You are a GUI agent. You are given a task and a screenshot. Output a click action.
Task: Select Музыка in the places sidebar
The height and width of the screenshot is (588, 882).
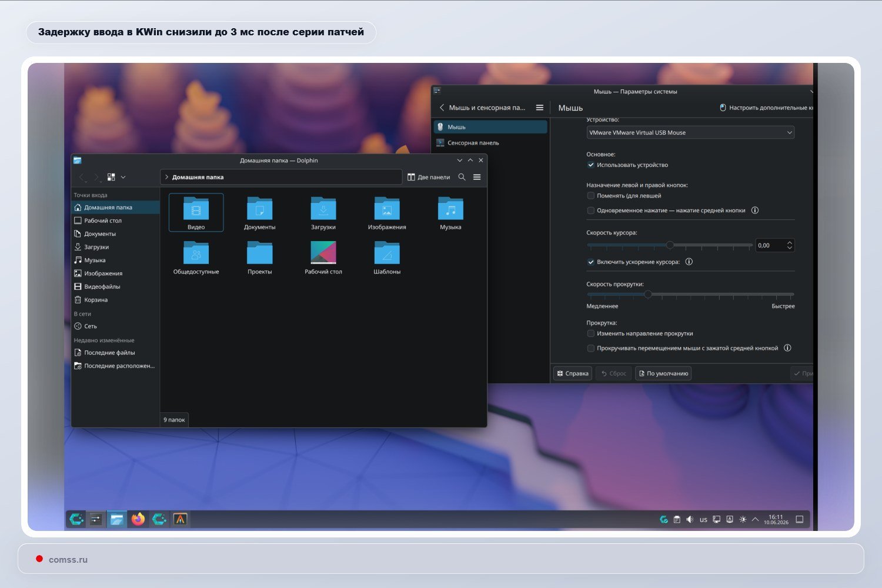pyautogui.click(x=115, y=260)
